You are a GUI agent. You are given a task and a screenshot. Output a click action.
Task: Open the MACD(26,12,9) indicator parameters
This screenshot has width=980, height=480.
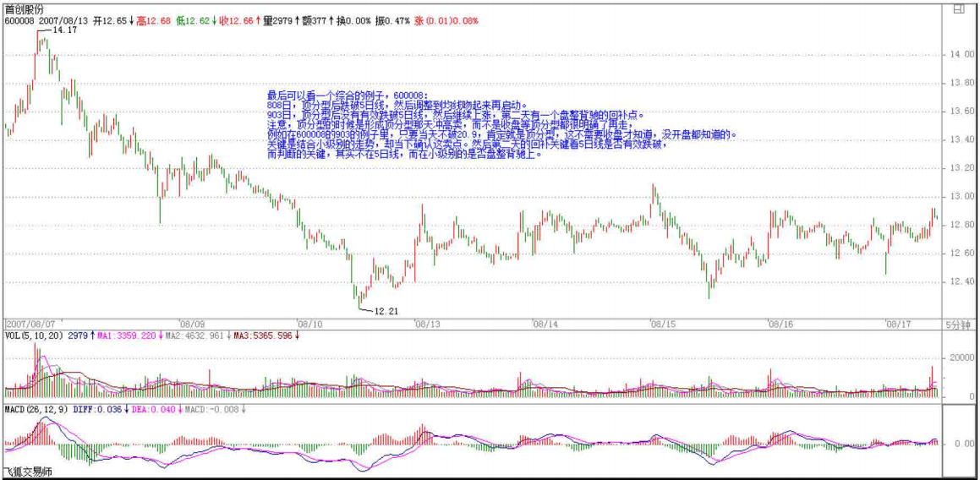coord(37,409)
